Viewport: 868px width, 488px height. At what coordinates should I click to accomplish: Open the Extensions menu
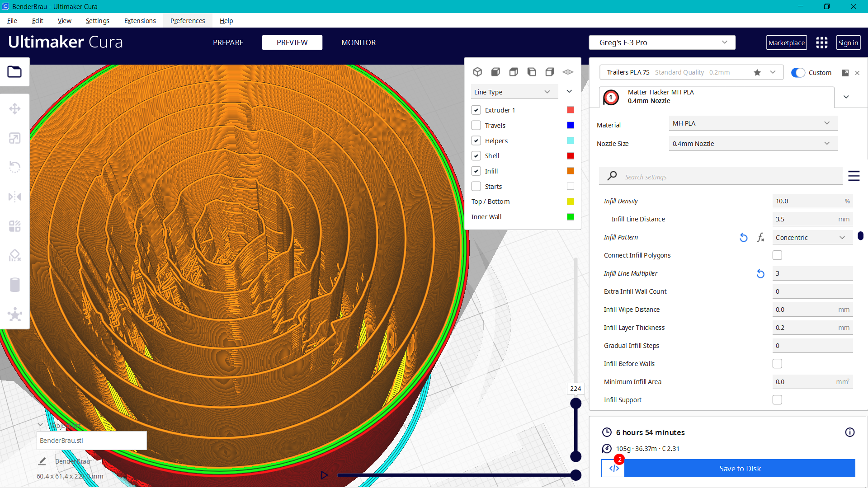140,21
